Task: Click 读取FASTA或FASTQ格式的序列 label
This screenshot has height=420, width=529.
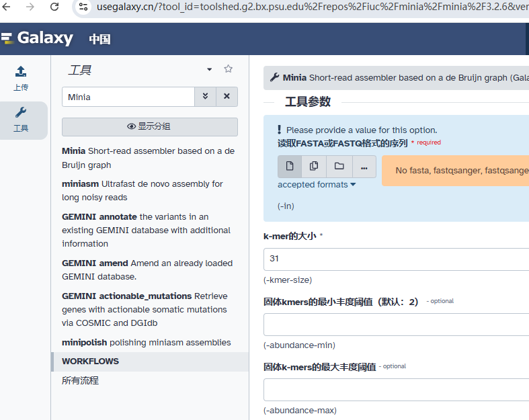Action: click(342, 143)
